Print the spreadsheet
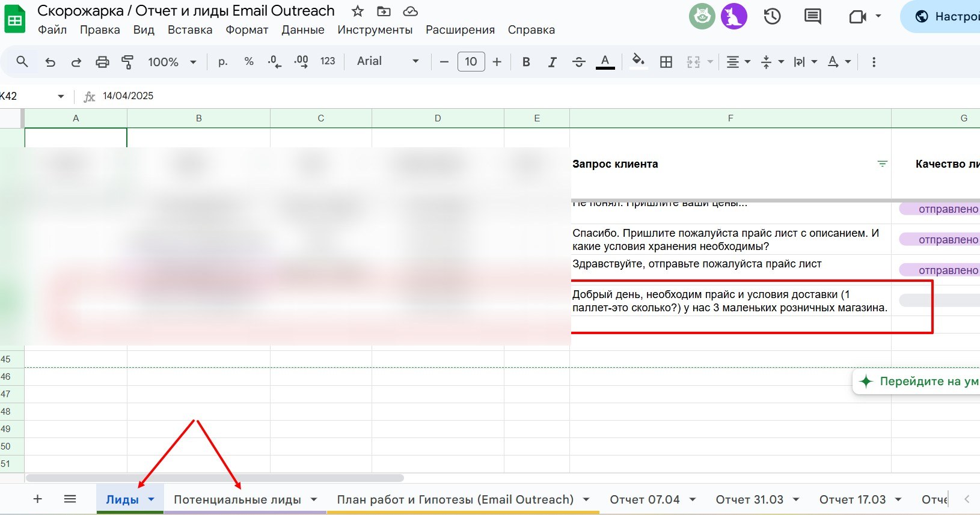This screenshot has width=980, height=515. pyautogui.click(x=103, y=62)
